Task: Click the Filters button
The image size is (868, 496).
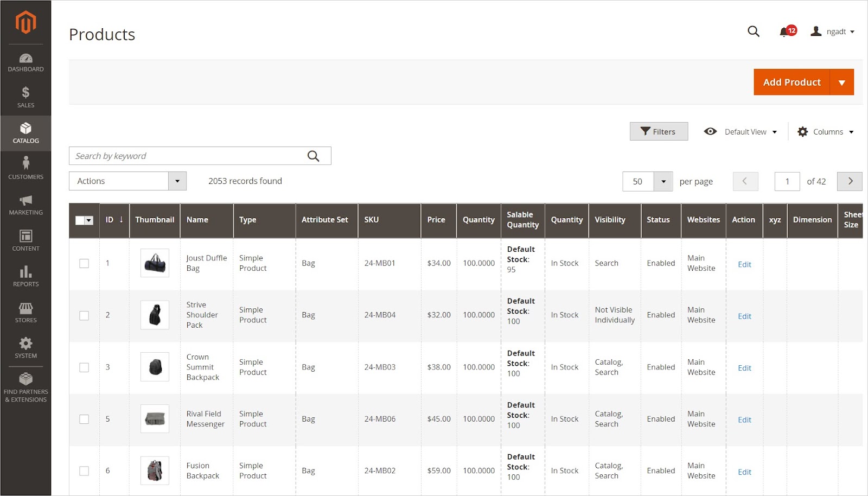Action: (658, 131)
